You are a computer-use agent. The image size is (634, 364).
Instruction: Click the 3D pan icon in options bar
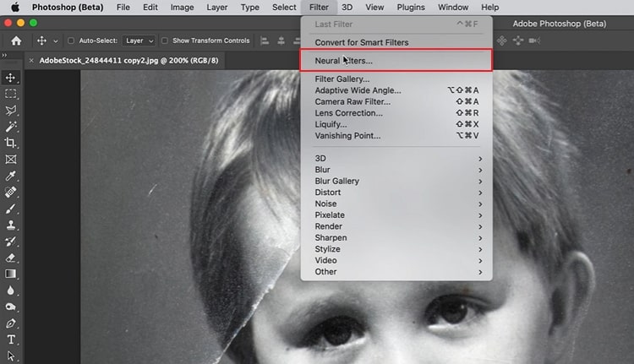click(502, 41)
